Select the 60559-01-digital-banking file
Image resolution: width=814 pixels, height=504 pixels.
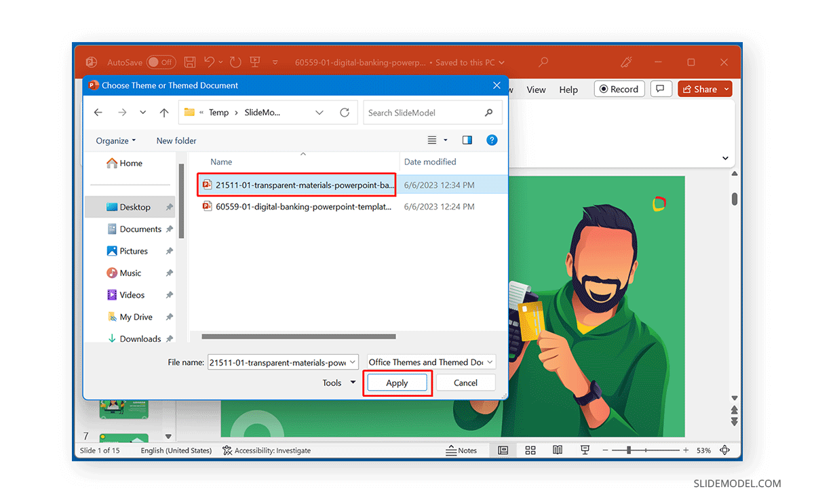[298, 206]
